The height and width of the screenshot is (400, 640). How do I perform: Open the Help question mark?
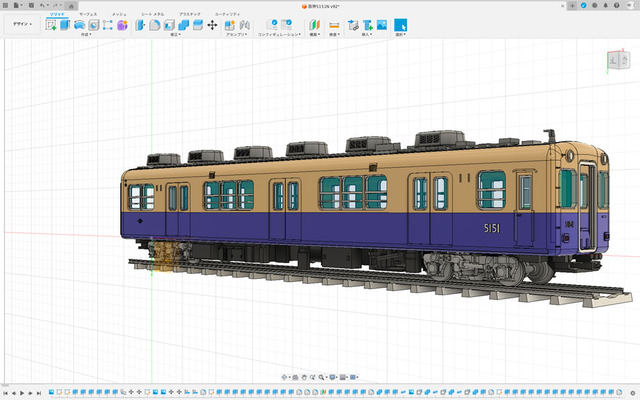[616, 6]
